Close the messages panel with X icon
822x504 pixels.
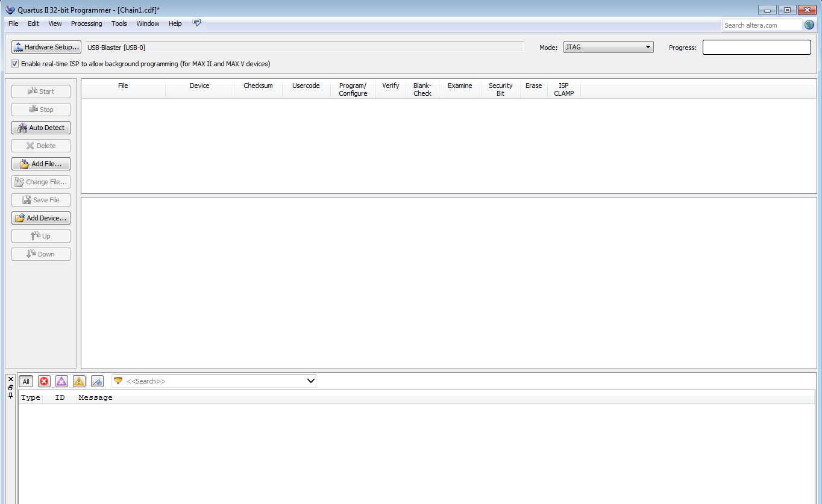[x=11, y=379]
